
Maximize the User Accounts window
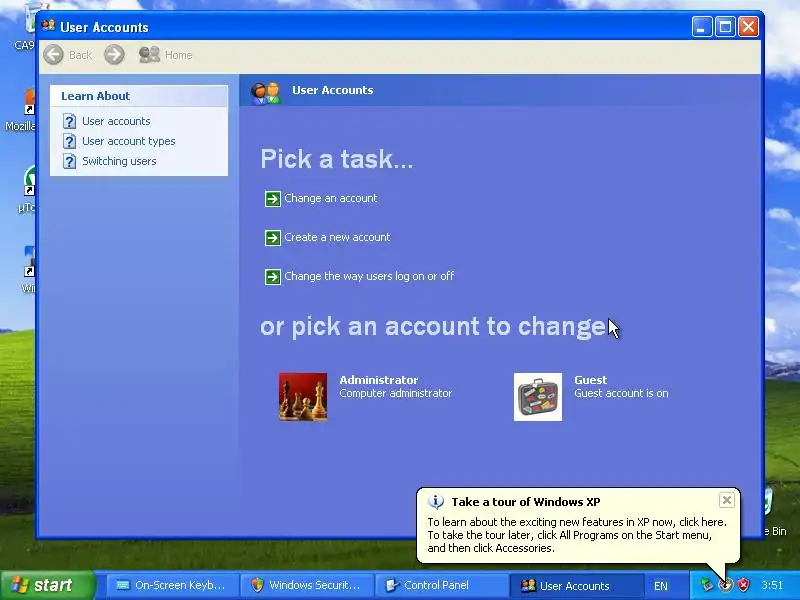click(725, 27)
